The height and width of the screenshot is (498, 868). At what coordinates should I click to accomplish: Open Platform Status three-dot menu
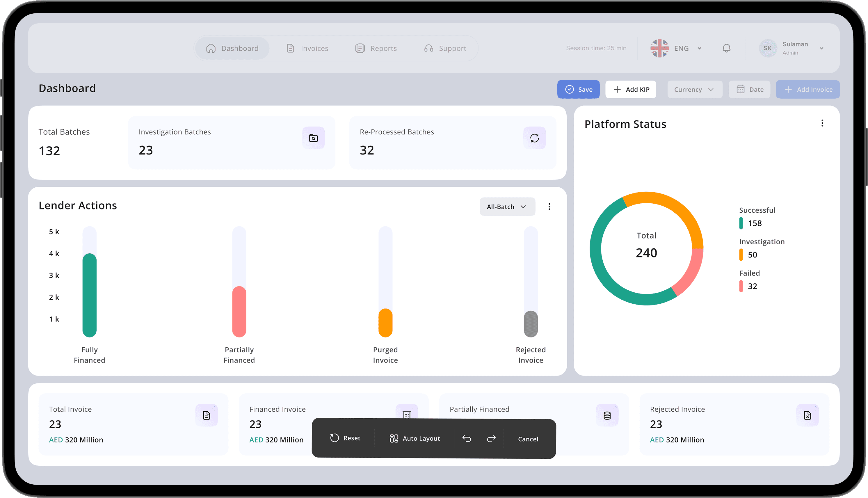[x=822, y=123]
